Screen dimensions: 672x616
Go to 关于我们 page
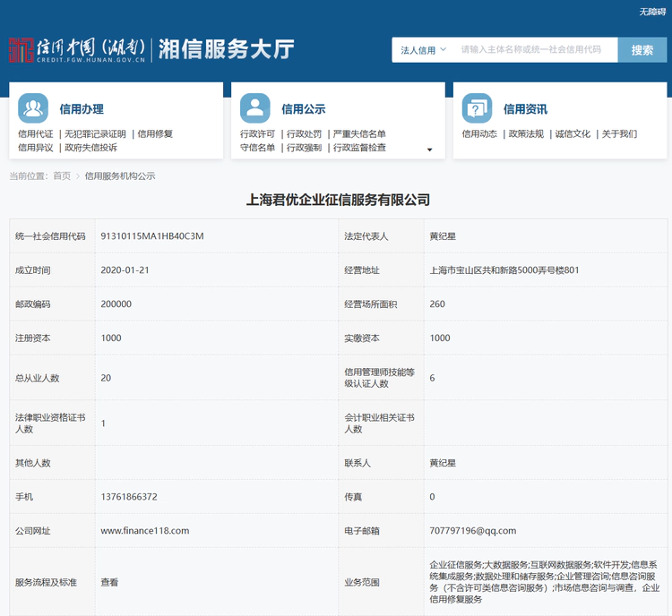click(x=619, y=134)
